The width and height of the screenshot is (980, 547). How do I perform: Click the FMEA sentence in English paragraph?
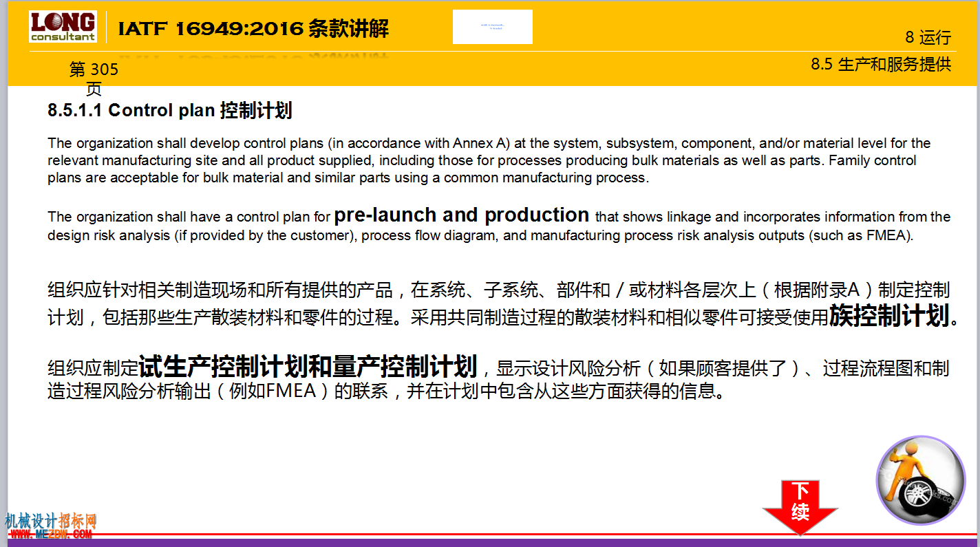[x=499, y=226]
